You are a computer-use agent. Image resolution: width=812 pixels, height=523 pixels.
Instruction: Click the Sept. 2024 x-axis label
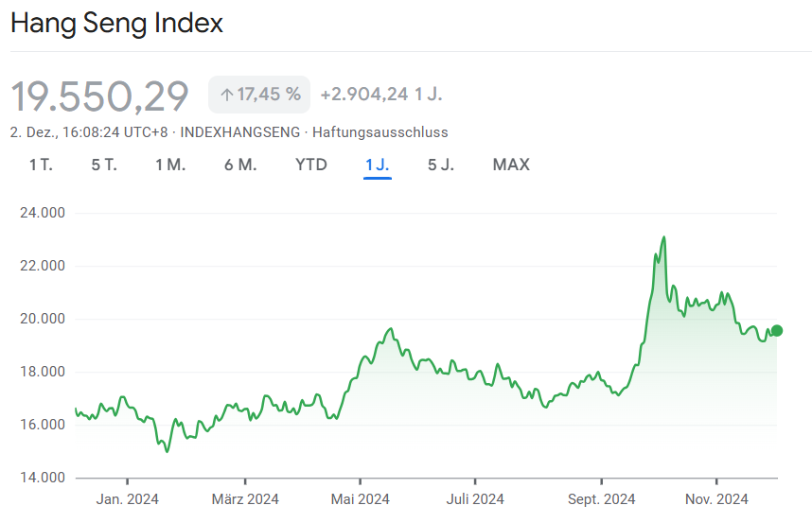point(601,499)
